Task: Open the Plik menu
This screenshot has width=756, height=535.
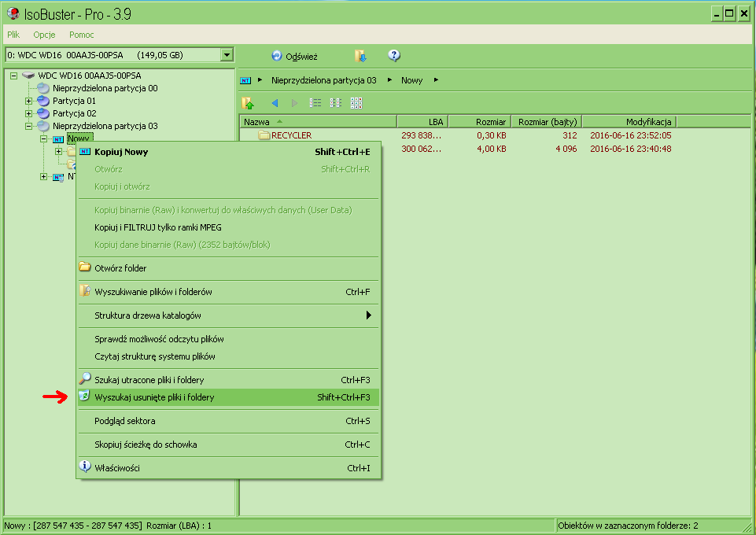Action: coord(13,35)
